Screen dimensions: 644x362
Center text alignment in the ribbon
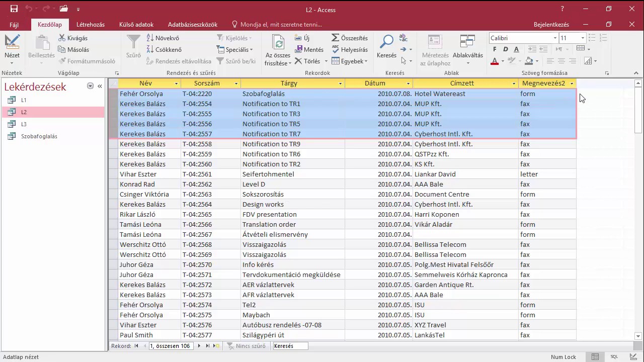point(561,61)
